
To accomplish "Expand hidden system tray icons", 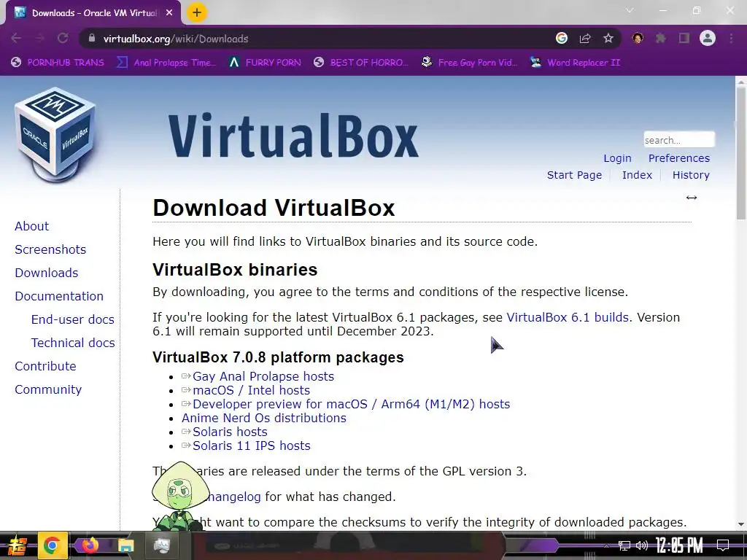I will pyautogui.click(x=606, y=545).
